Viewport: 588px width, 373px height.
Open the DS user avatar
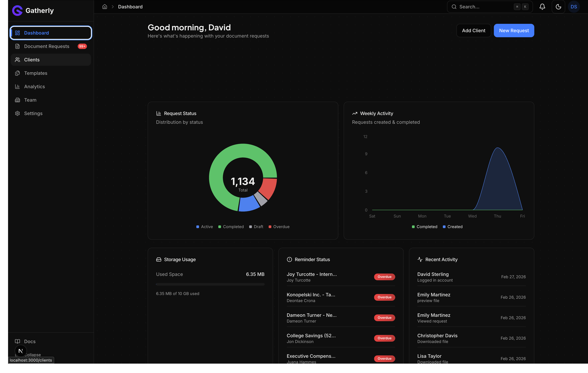[574, 7]
